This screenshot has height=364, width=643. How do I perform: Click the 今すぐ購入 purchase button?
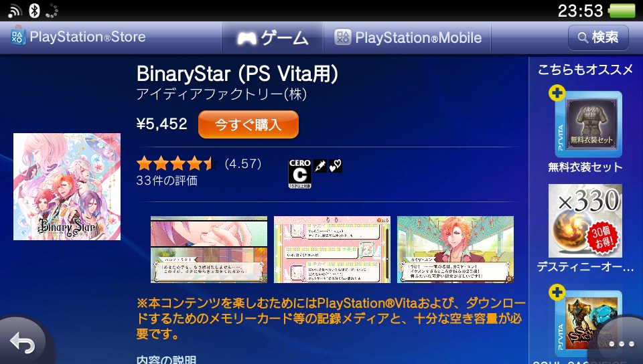point(248,124)
